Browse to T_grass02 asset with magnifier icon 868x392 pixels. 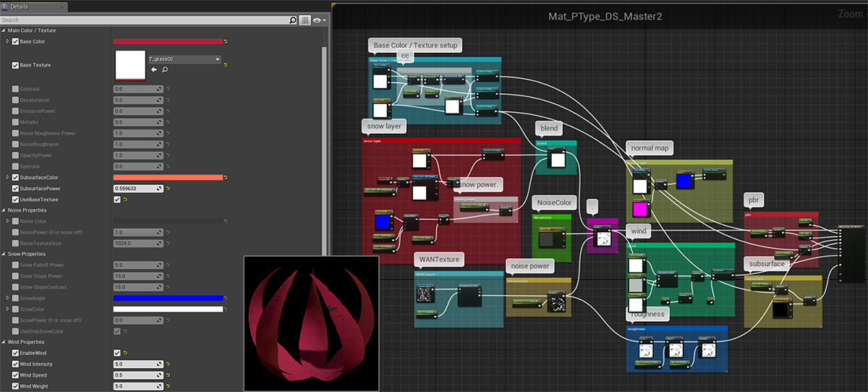165,70
